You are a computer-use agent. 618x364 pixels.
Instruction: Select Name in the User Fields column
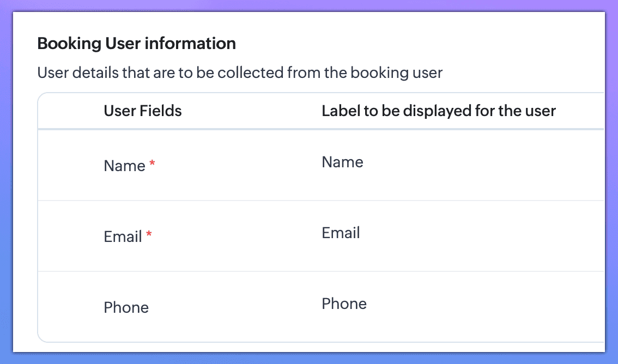click(x=124, y=166)
